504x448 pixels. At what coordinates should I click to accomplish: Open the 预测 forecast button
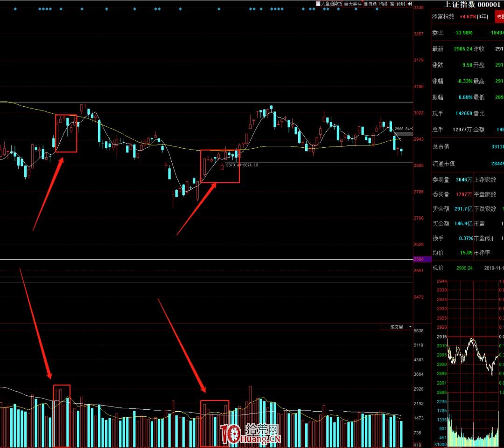click(x=400, y=4)
